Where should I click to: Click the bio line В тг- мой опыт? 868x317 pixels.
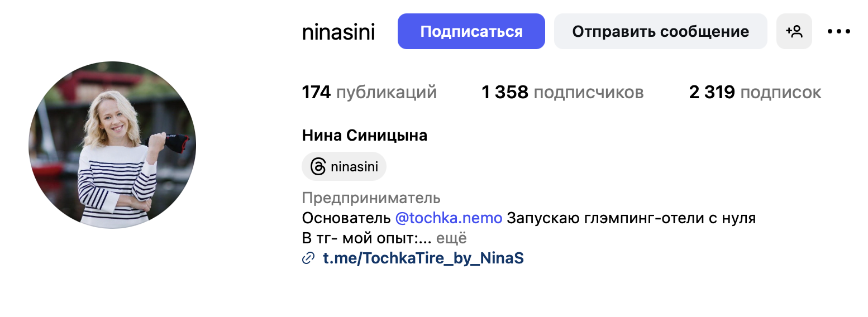click(366, 238)
